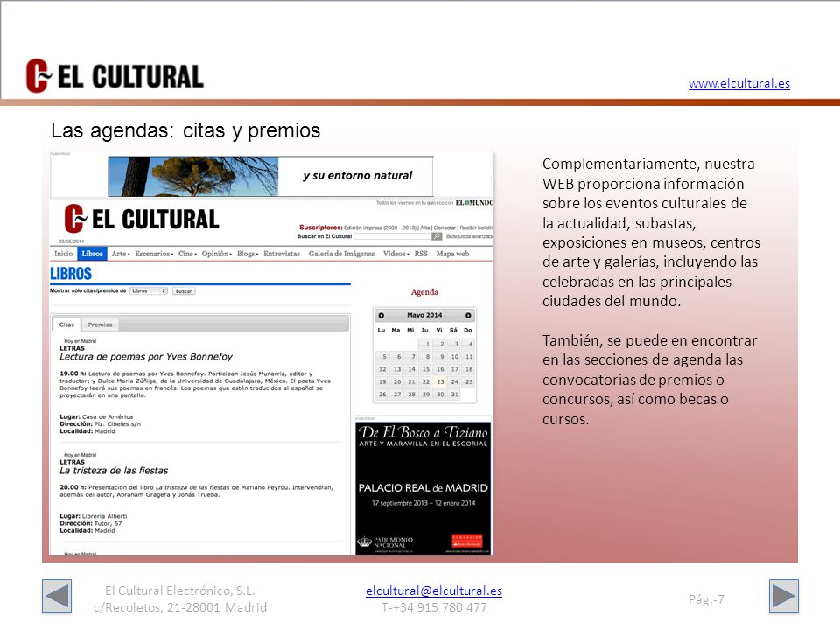The image size is (840, 630).
Task: Click the El Cultural logo inside the webpage
Action: (x=142, y=219)
